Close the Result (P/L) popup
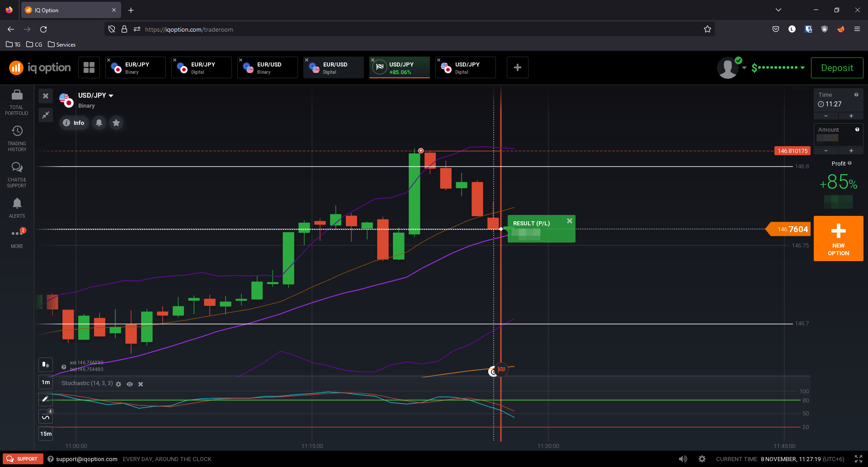Viewport: 868px width, 467px height. point(570,221)
